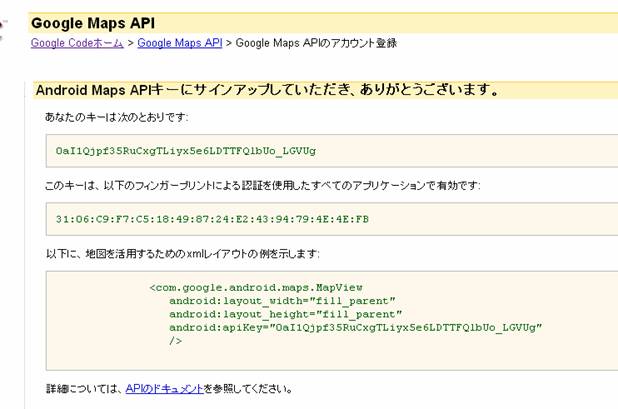618x409 pixels.
Task: Click the closing /> tag in code
Action: [175, 341]
